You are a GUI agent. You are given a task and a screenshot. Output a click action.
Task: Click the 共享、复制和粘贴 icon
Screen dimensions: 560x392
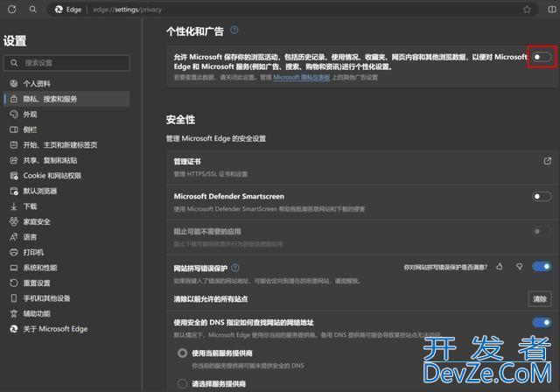(14, 160)
